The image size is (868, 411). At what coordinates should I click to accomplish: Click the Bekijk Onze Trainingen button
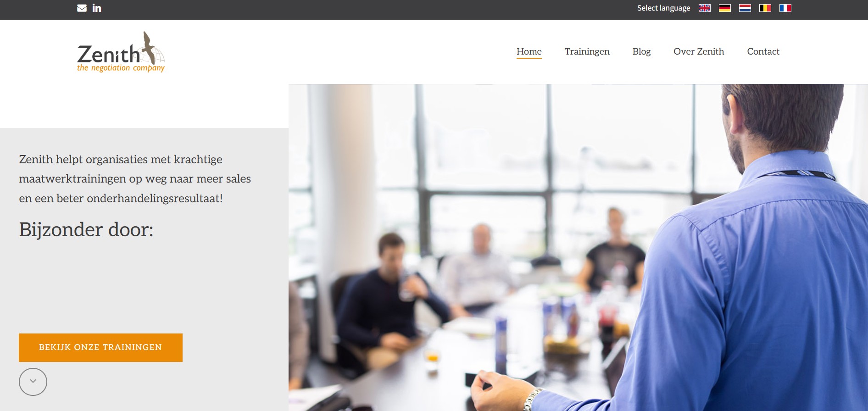[x=100, y=347]
